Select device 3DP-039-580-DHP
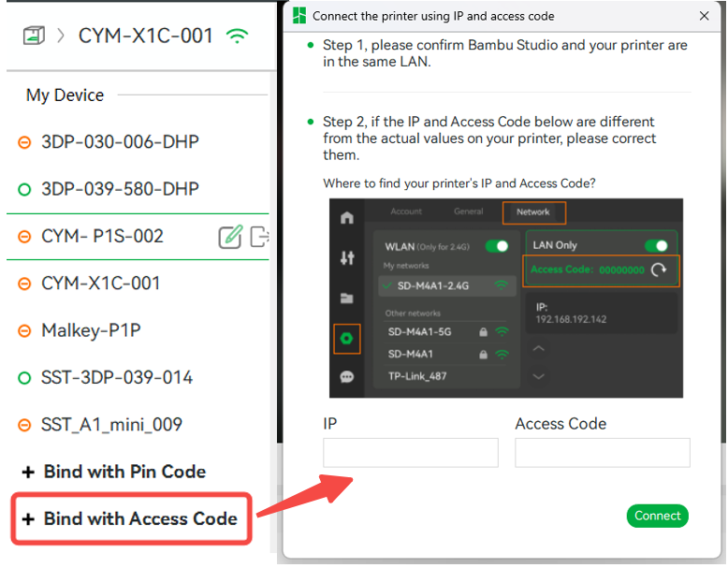Image resolution: width=728 pixels, height=568 pixels. pyautogui.click(x=120, y=189)
